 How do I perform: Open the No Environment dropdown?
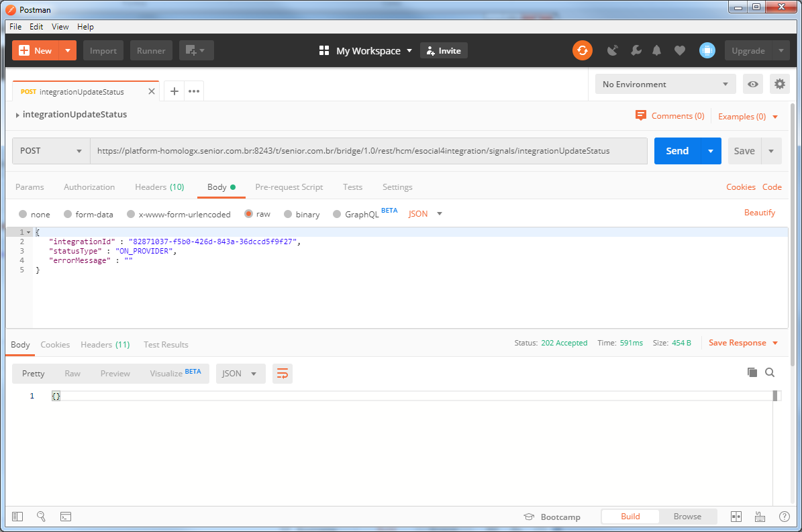[x=665, y=85]
